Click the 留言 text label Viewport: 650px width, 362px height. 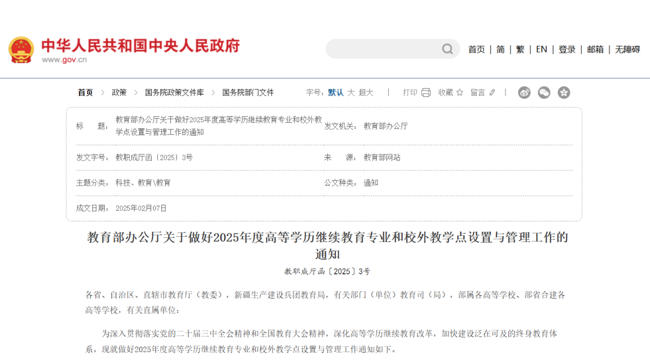(478, 92)
